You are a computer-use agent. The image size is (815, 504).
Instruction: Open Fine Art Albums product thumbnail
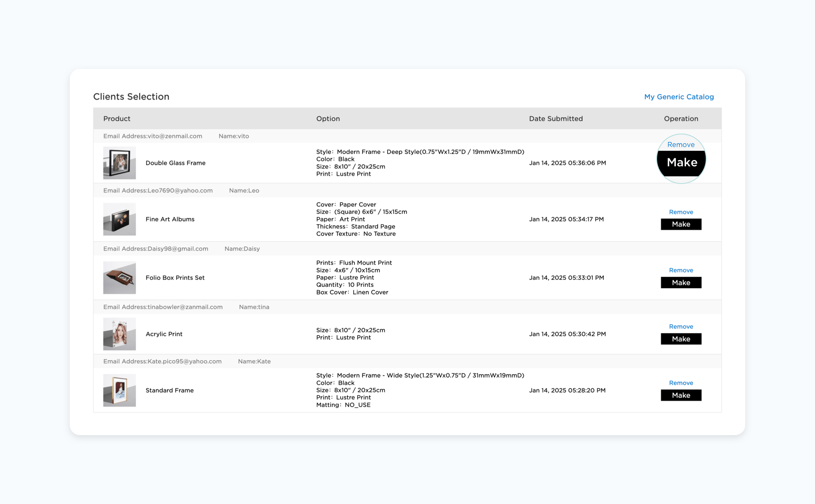coord(119,219)
